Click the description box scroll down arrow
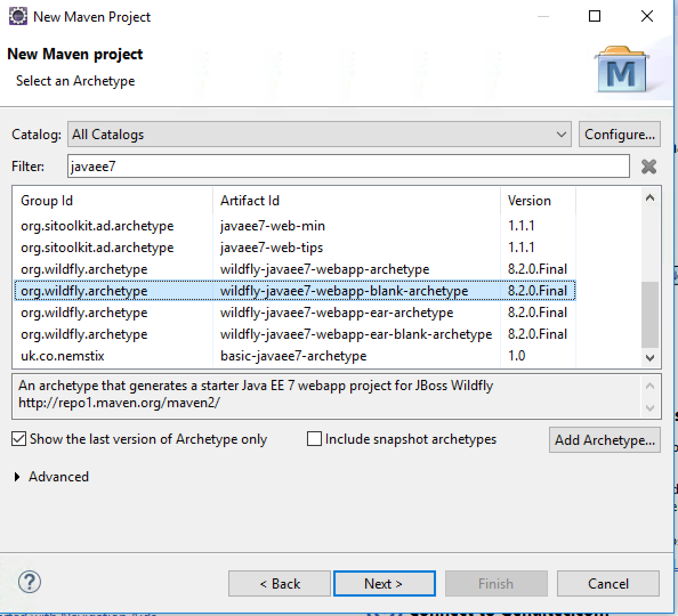 click(650, 408)
